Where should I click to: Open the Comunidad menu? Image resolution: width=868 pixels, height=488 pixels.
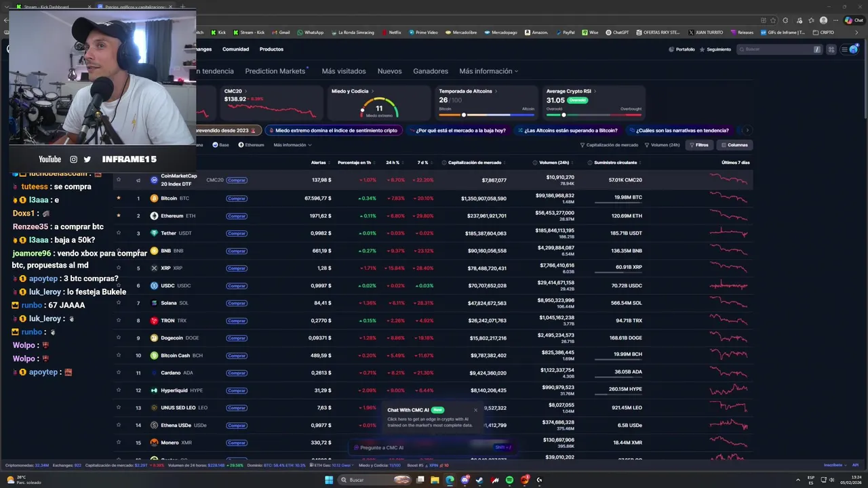click(235, 49)
